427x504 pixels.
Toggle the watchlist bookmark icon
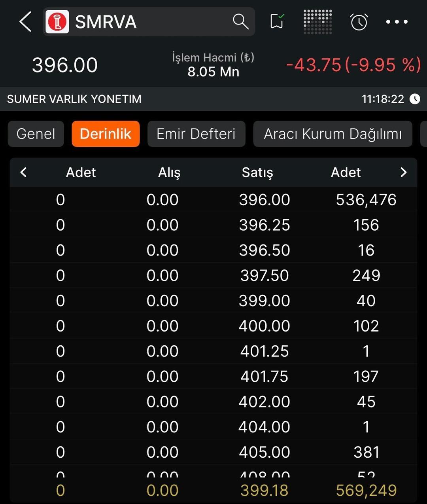click(277, 21)
